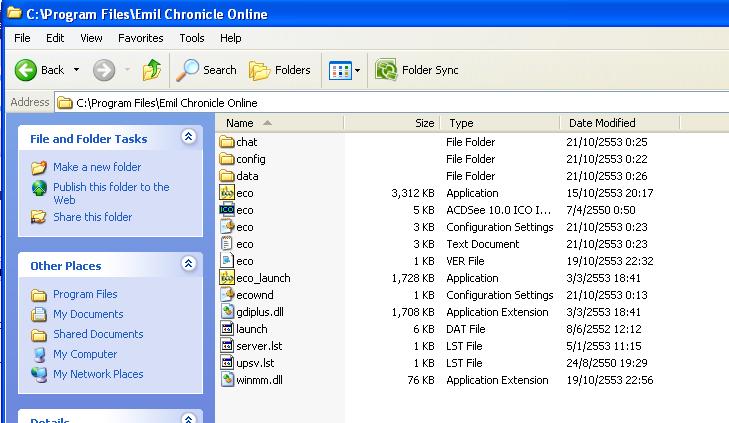Open the Help menu

(231, 38)
